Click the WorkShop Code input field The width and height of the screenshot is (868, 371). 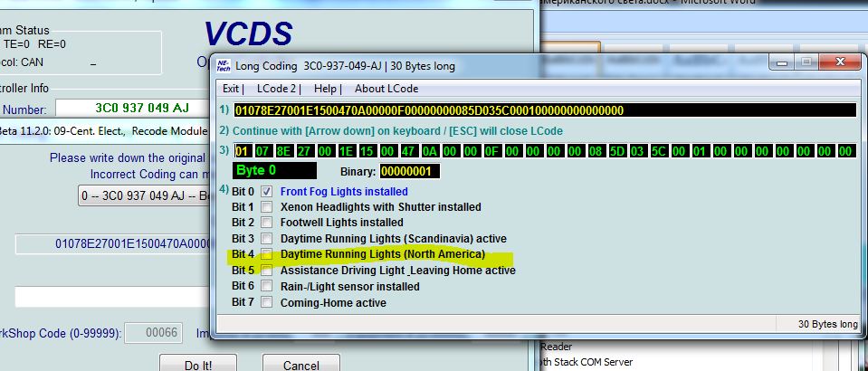[x=152, y=332]
